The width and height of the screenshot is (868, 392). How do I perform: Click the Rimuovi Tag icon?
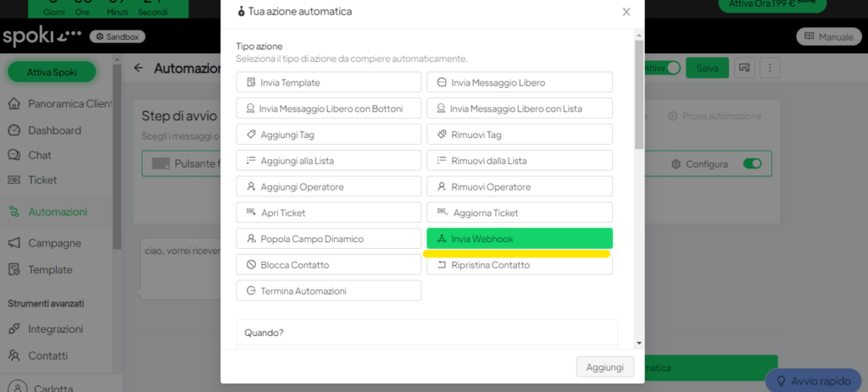tap(442, 135)
